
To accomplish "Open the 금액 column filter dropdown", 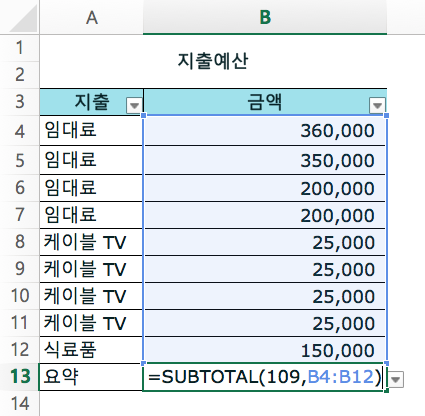I will (x=377, y=106).
